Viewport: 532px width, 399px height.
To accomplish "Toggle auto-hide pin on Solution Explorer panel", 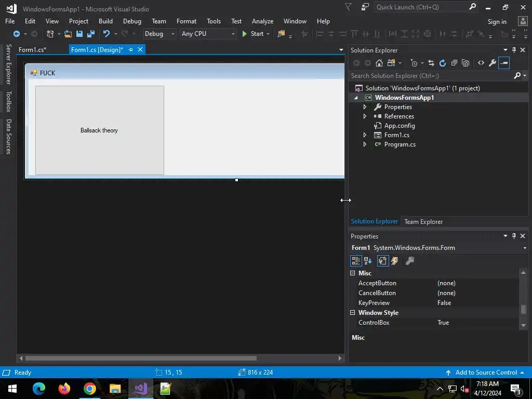I will pos(514,50).
